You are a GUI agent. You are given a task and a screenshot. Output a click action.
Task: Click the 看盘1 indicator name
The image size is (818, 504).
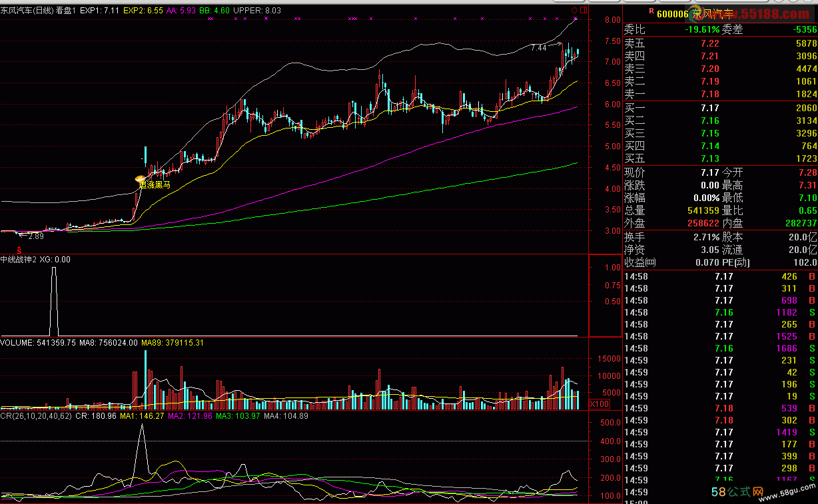[x=66, y=11]
